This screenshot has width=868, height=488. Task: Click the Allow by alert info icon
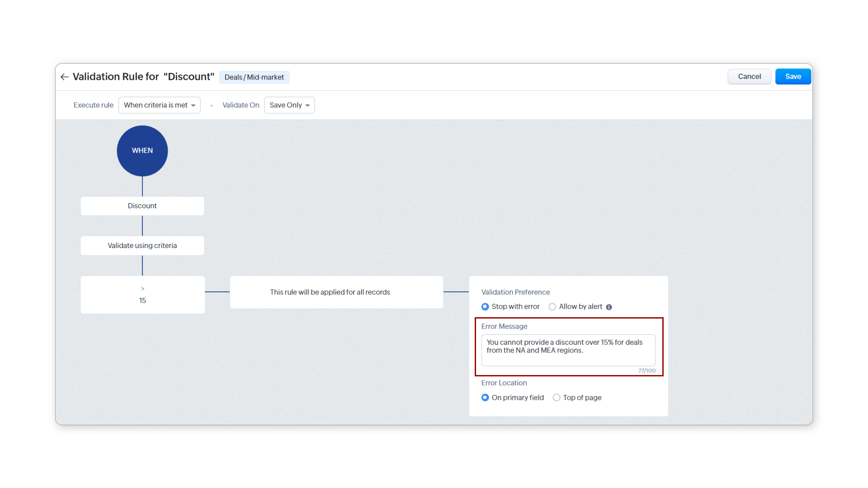[x=609, y=307]
